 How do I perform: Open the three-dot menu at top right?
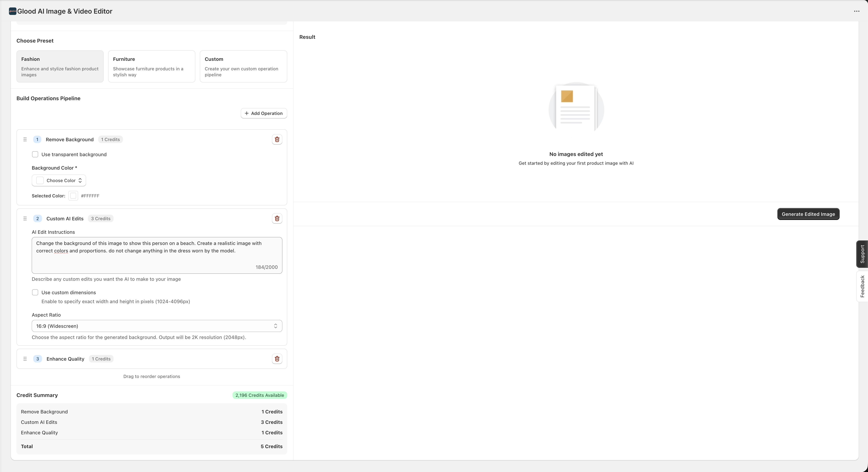point(857,11)
